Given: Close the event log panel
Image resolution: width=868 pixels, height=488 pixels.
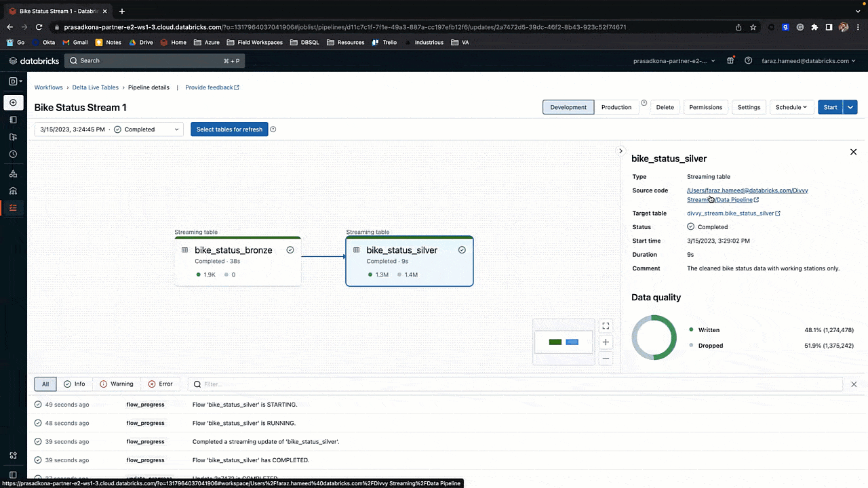Looking at the screenshot, I should [854, 384].
